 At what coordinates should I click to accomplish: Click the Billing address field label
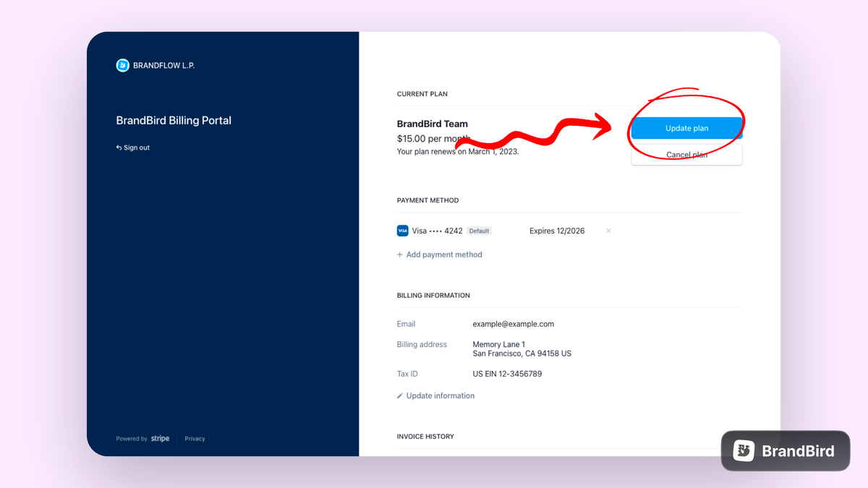click(422, 344)
